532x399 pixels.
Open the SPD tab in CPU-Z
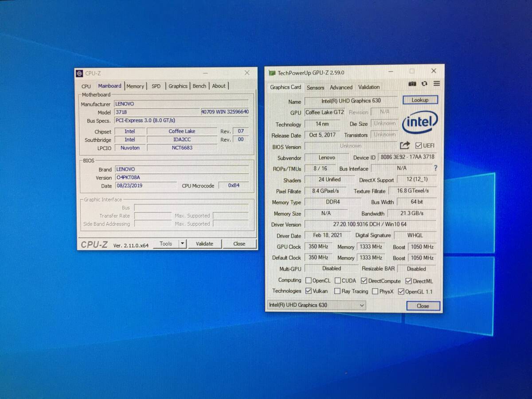156,86
